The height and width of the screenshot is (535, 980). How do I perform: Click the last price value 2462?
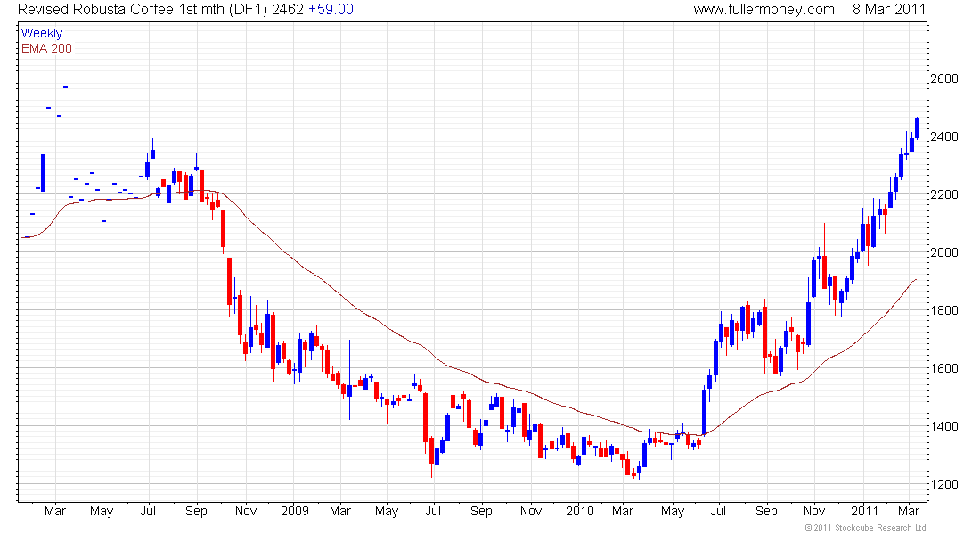click(288, 10)
